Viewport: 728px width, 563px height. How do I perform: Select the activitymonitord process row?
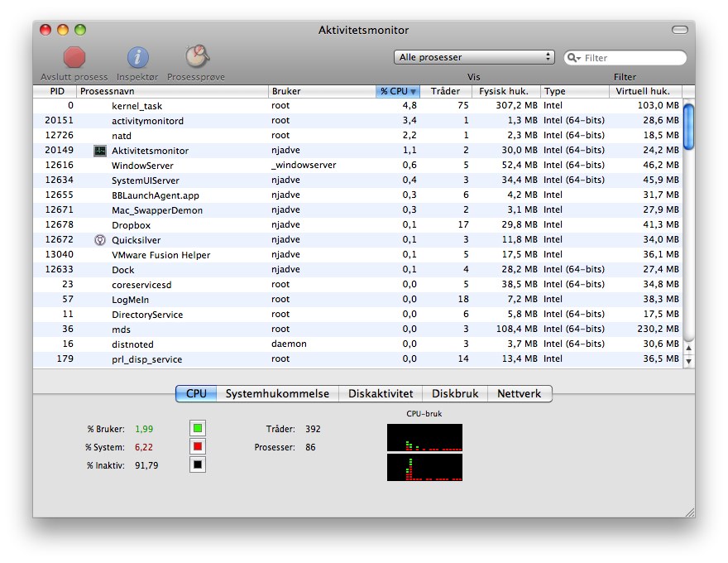coord(358,121)
